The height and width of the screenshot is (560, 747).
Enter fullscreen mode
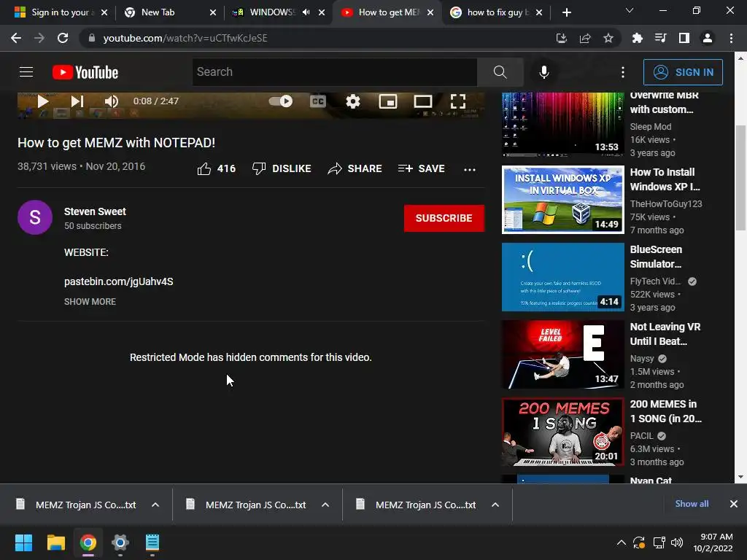[458, 101]
